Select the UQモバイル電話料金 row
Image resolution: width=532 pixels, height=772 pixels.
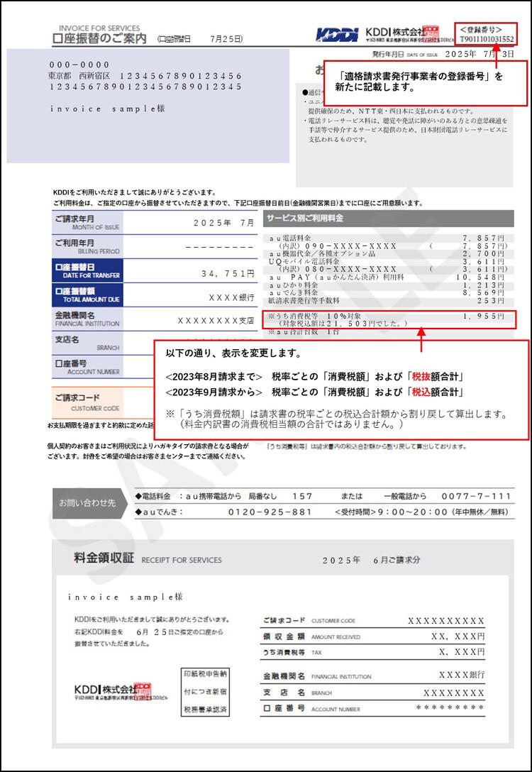387,261
